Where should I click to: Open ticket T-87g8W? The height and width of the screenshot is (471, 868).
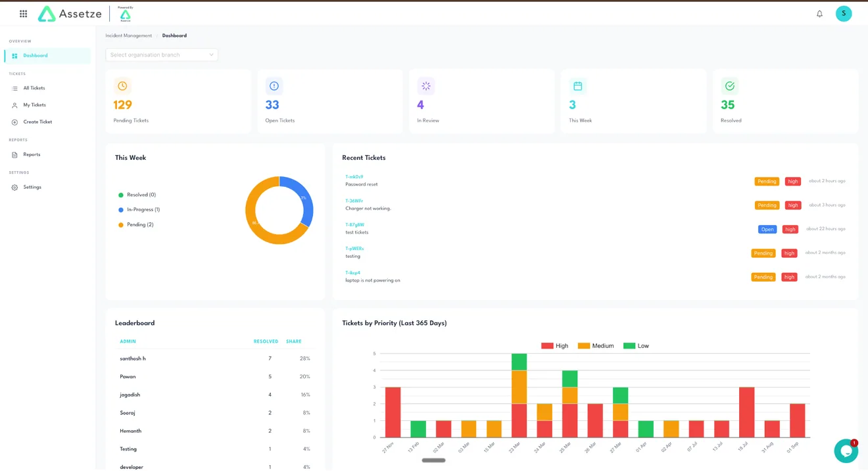pos(355,225)
